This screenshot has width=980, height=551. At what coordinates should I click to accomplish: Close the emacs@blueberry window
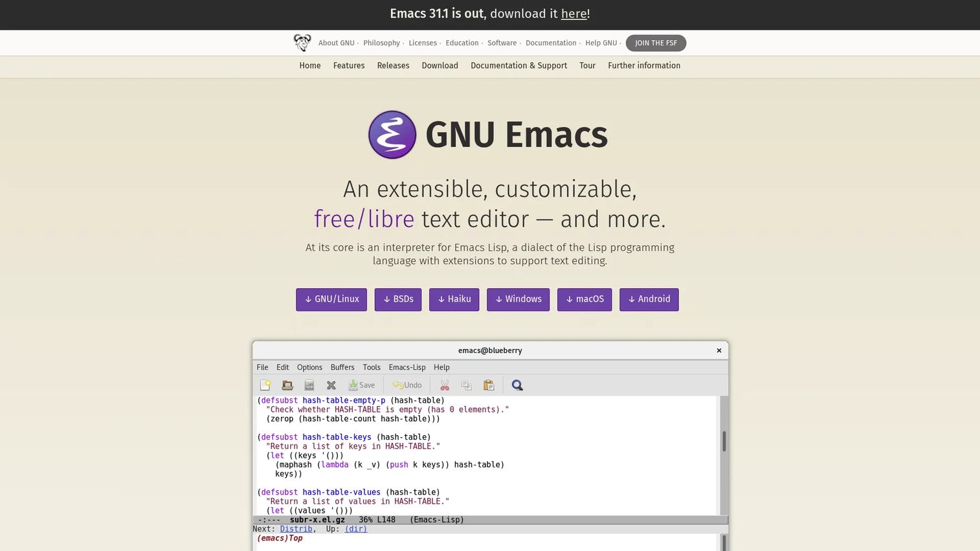[x=719, y=350]
